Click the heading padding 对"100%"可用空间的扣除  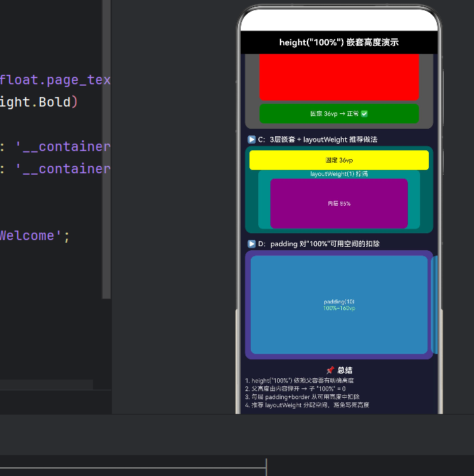325,244
